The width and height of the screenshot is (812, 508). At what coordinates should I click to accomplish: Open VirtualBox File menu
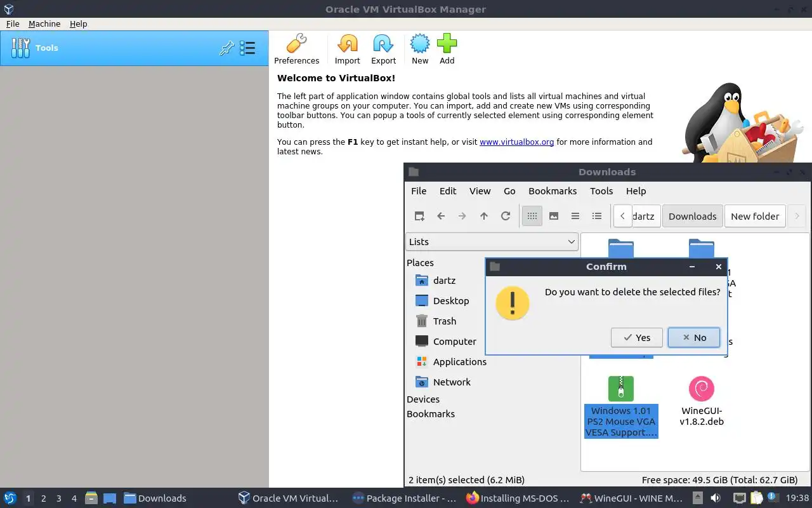coord(13,23)
